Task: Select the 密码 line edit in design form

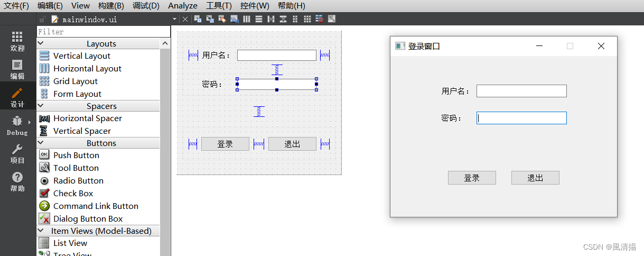Action: [x=277, y=84]
